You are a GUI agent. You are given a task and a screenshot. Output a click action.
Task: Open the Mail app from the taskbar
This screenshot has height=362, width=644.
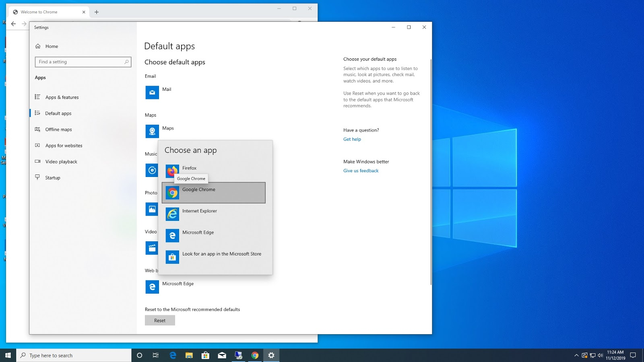tap(222, 355)
